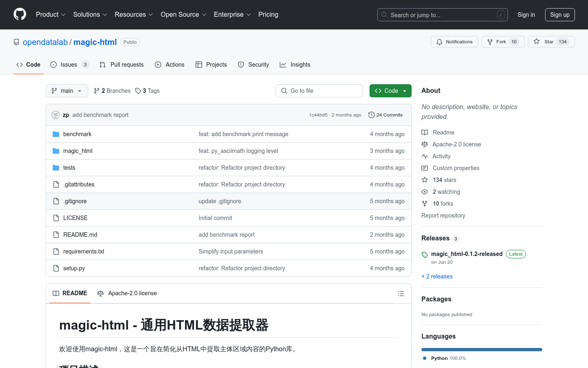Switch to the Apache-2.0 license tab

(x=127, y=293)
